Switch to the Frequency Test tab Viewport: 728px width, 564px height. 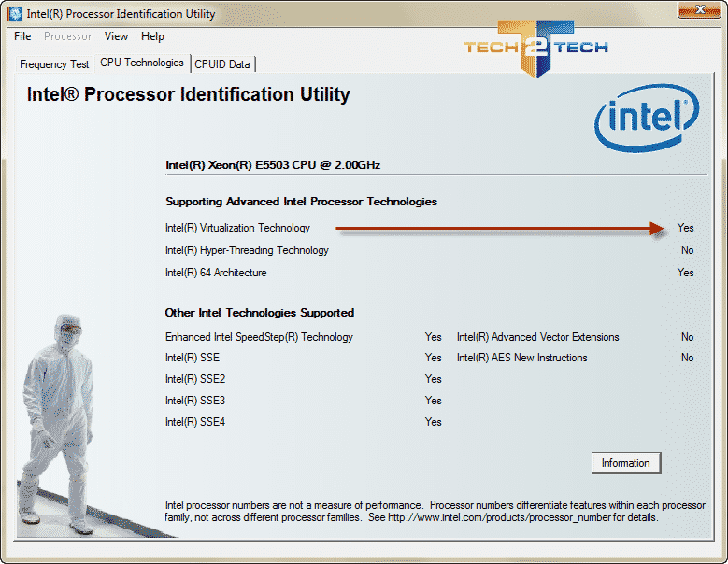coord(55,64)
